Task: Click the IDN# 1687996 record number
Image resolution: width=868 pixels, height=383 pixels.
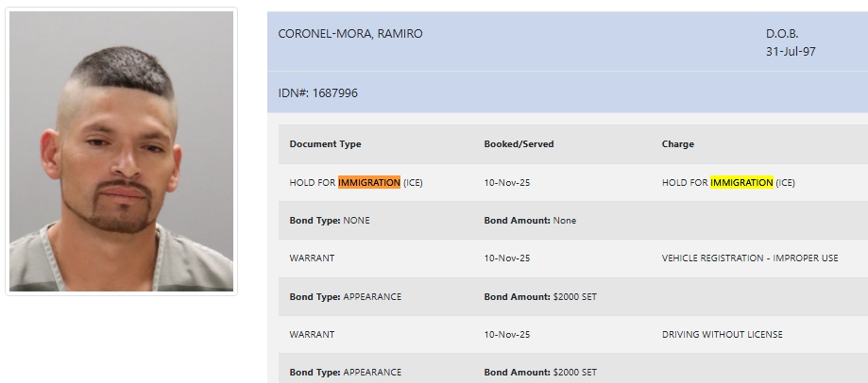Action: tap(317, 93)
